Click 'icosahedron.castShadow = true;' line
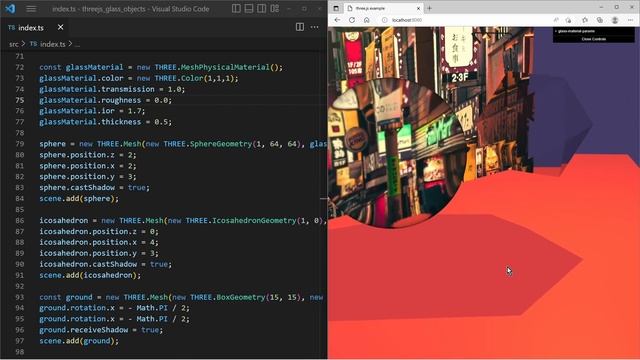The width and height of the screenshot is (640, 360). 105,264
